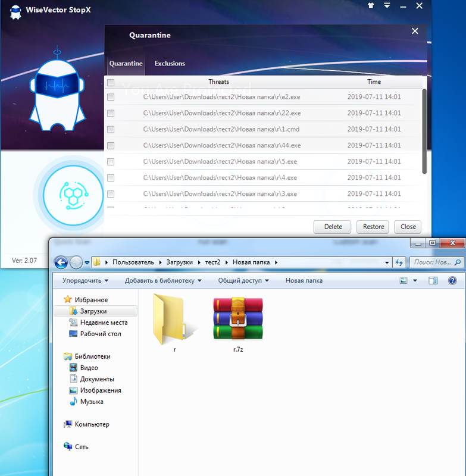Click Новая папка toolbar button
This screenshot has height=476, width=466.
(x=304, y=280)
